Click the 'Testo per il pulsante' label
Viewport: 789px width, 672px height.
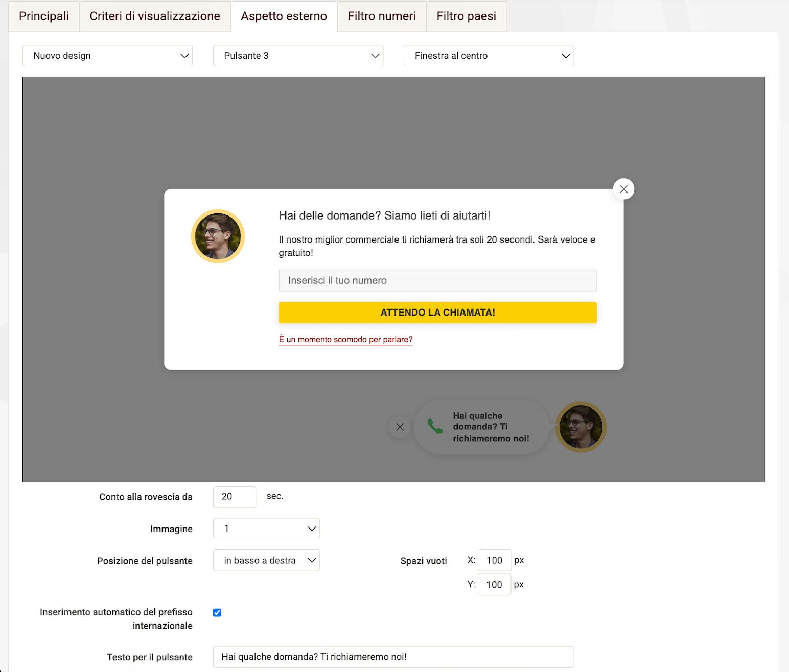[x=150, y=657]
